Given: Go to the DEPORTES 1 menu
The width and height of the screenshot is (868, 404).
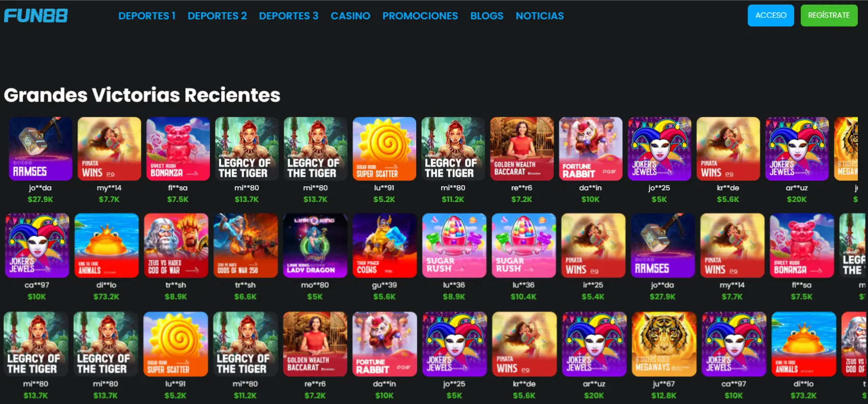Looking at the screenshot, I should (x=147, y=16).
